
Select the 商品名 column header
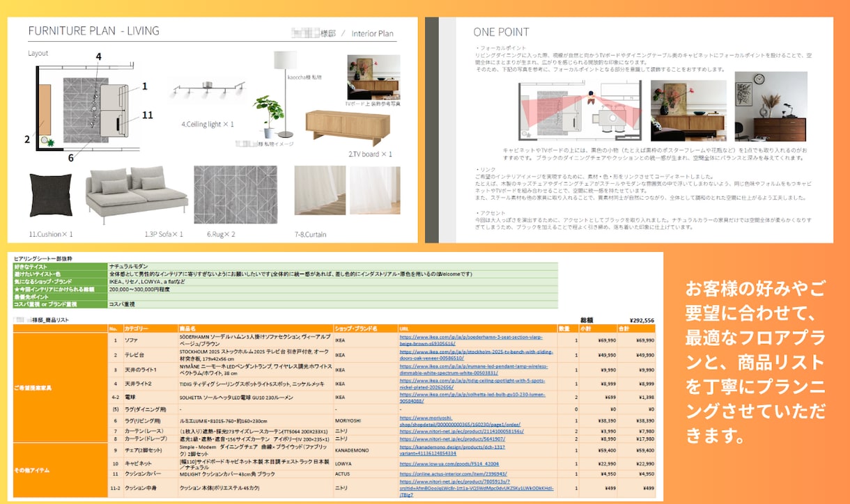(x=256, y=328)
